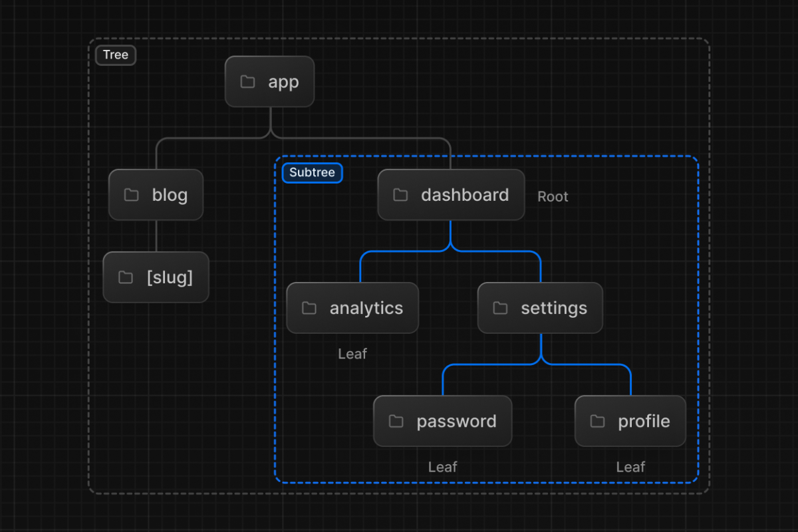Open the blog node

coord(156,195)
